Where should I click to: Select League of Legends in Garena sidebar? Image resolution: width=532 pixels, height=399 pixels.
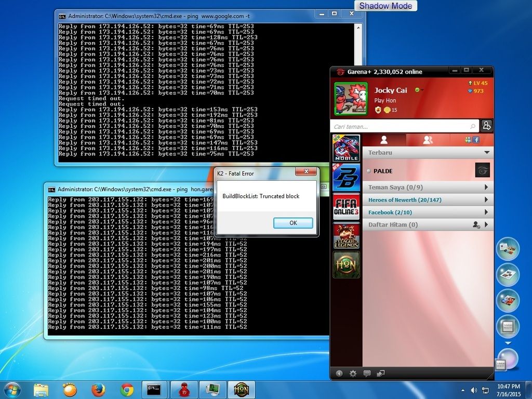(x=346, y=236)
